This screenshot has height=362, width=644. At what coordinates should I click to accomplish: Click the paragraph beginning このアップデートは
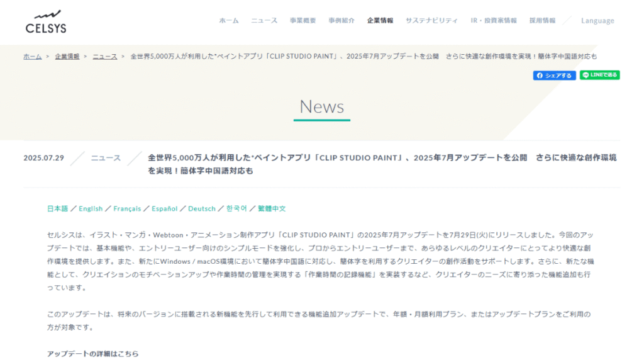[319, 321]
